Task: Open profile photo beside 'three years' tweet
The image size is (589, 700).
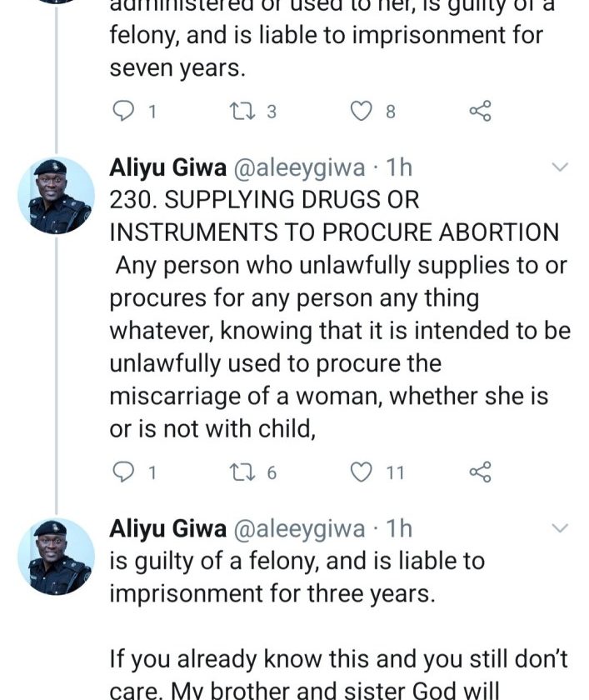Action: [56, 555]
